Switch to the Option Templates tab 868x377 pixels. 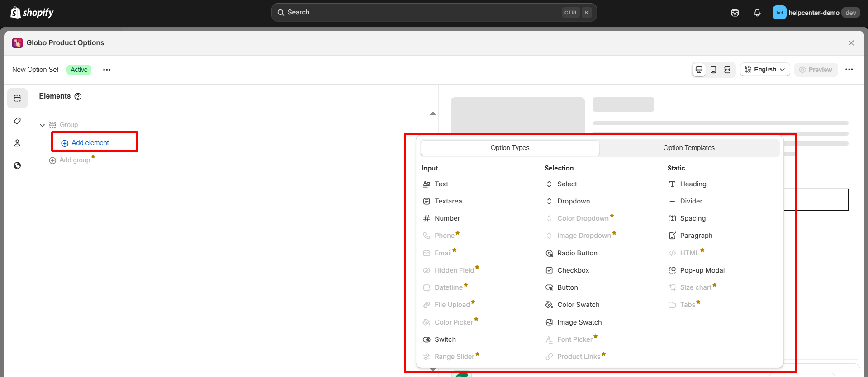pyautogui.click(x=688, y=148)
